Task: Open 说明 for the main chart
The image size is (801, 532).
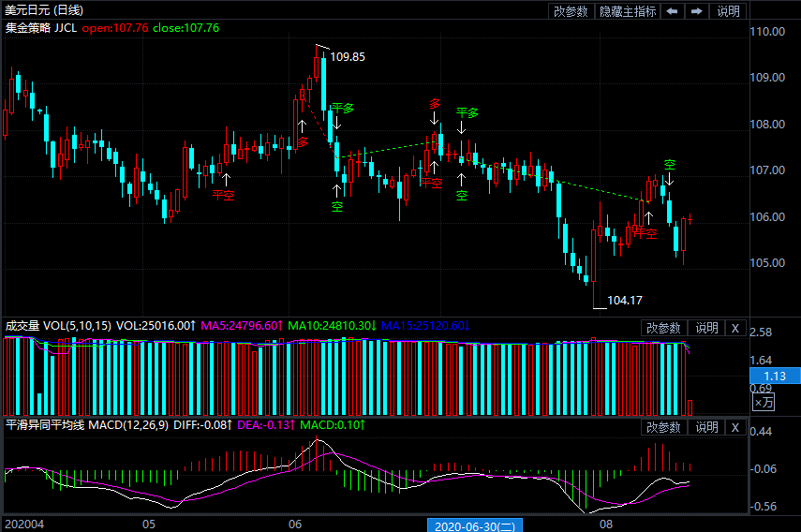Action: pyautogui.click(x=728, y=11)
